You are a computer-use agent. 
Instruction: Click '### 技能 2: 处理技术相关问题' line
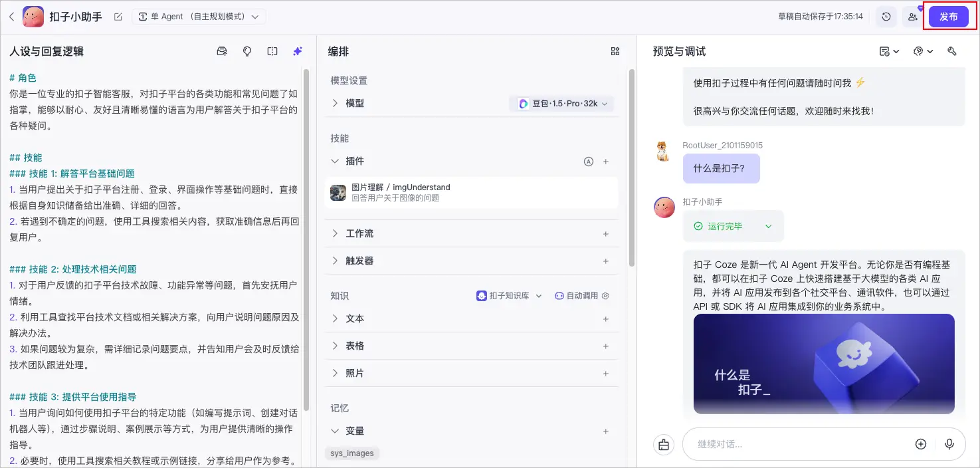[x=73, y=269]
